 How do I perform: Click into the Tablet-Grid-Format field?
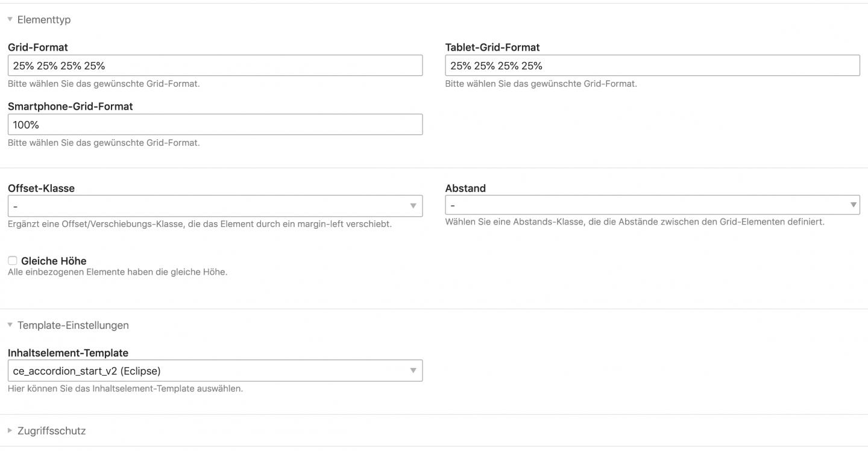652,66
